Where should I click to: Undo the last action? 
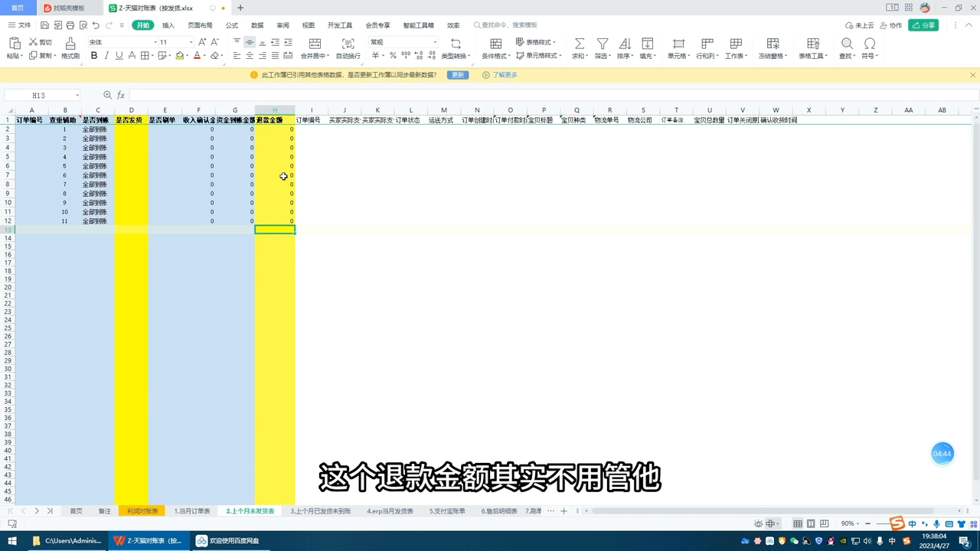click(96, 25)
